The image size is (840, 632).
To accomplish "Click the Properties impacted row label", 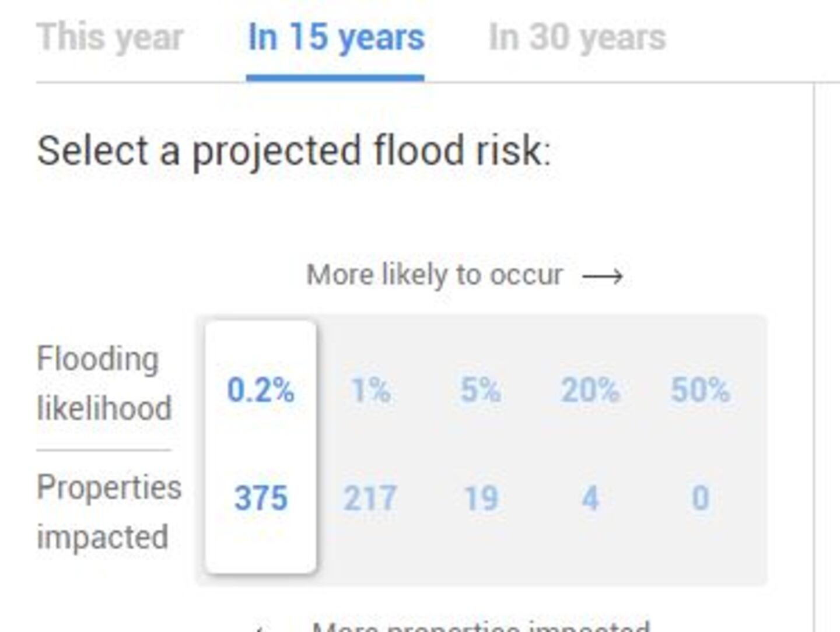I will click(x=108, y=511).
